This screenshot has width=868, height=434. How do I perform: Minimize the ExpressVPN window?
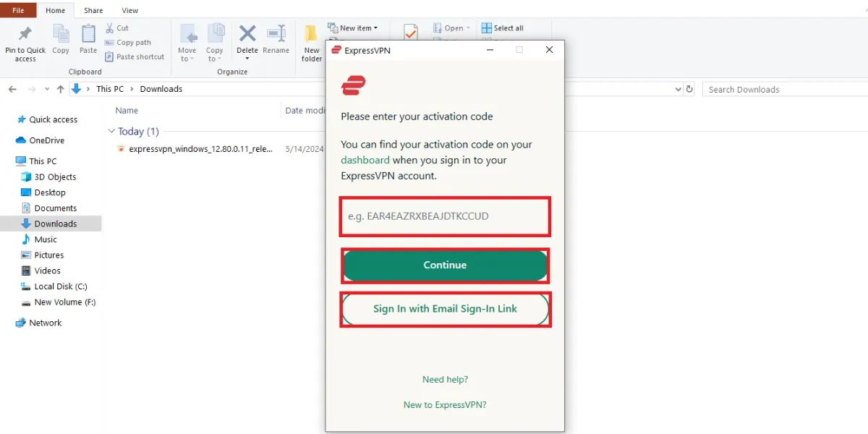490,50
